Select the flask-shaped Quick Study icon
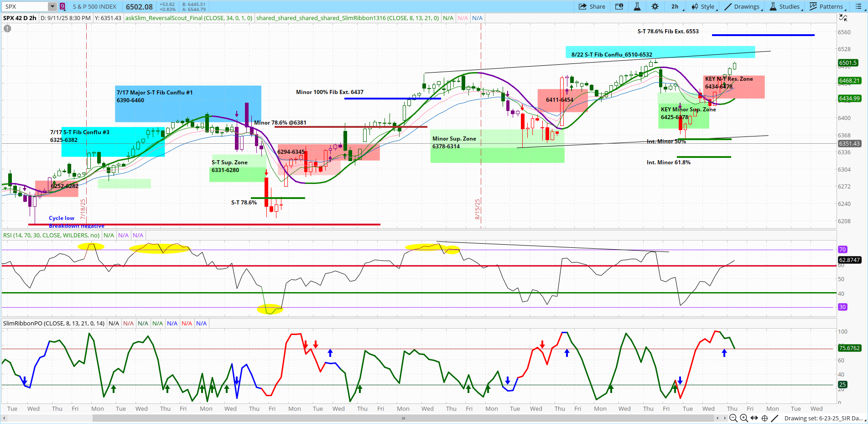Viewport: 868px width, 424px height. click(637, 6)
